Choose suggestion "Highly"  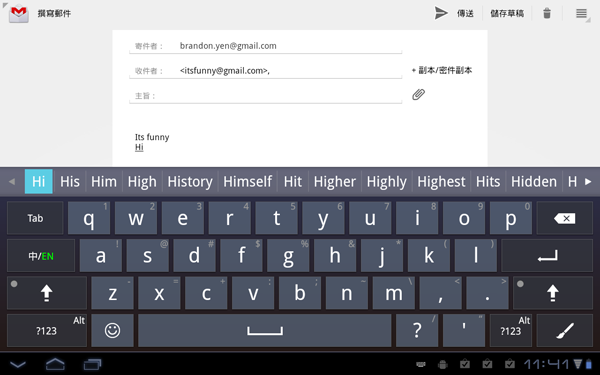click(x=386, y=181)
